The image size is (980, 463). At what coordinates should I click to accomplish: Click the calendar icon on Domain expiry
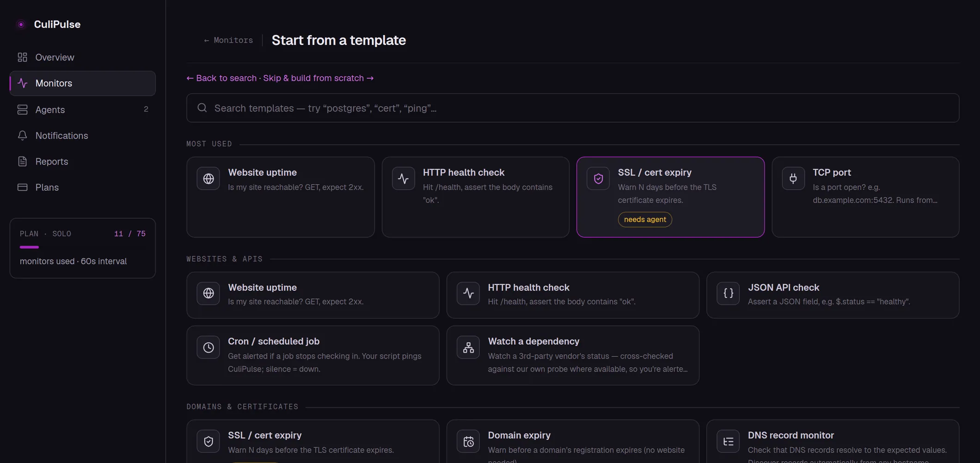click(468, 441)
